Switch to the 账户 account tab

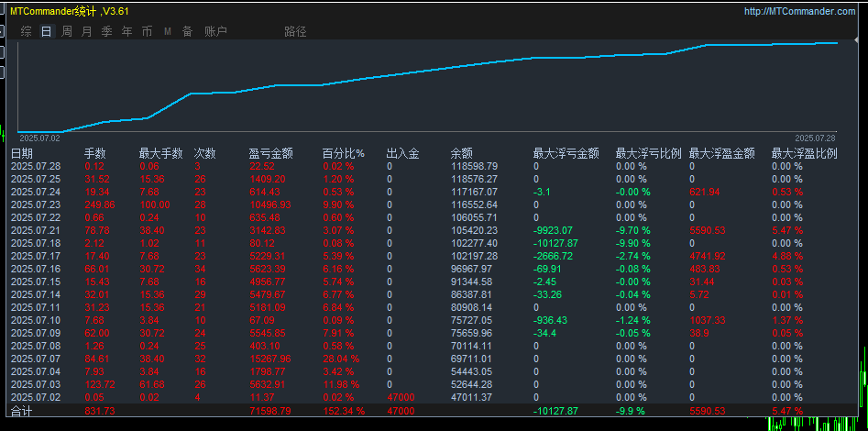click(x=215, y=31)
